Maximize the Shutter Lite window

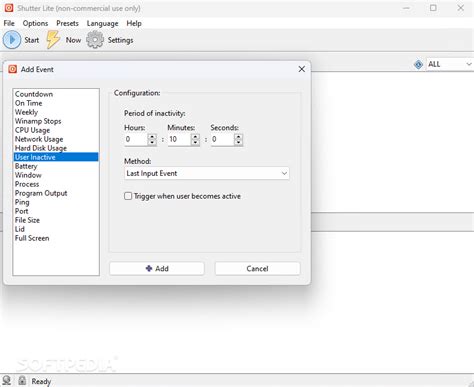pos(433,8)
